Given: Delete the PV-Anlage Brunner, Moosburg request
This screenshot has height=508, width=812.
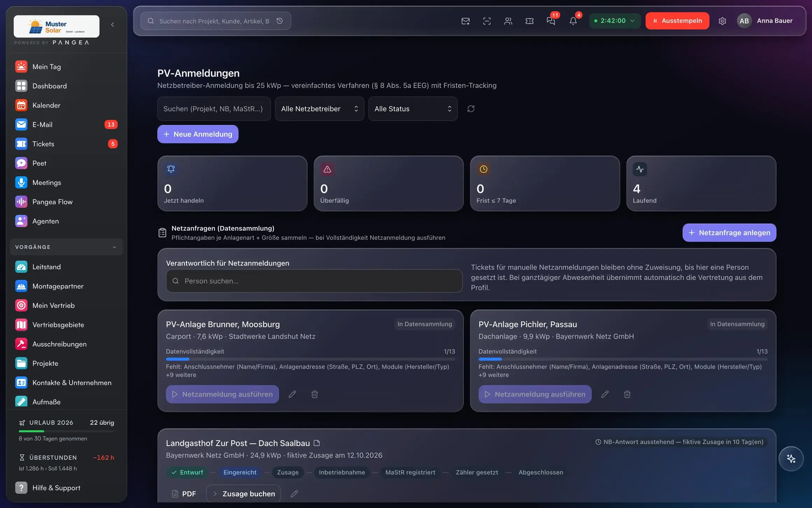Looking at the screenshot, I should (x=314, y=394).
